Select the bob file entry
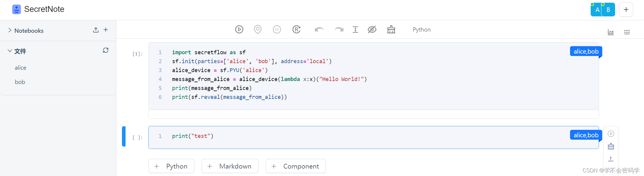 point(20,82)
